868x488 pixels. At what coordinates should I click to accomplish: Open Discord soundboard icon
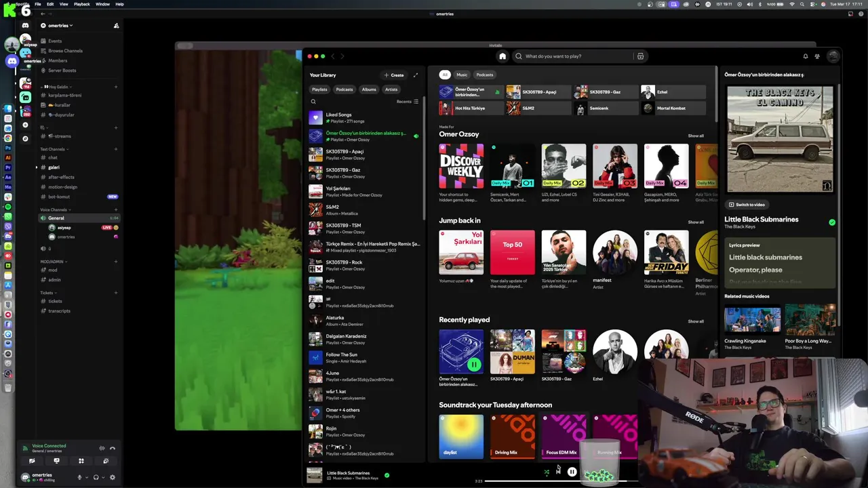(105, 461)
